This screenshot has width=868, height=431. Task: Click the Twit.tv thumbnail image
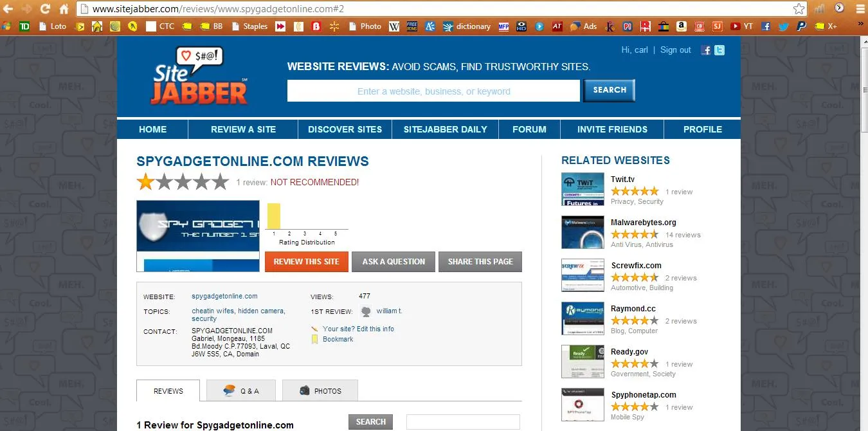(x=583, y=189)
